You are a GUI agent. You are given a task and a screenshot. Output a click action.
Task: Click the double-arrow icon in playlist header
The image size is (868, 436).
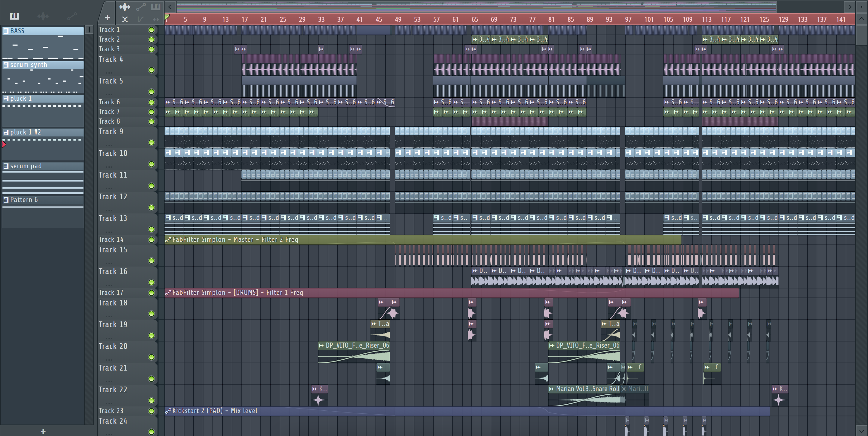click(156, 19)
